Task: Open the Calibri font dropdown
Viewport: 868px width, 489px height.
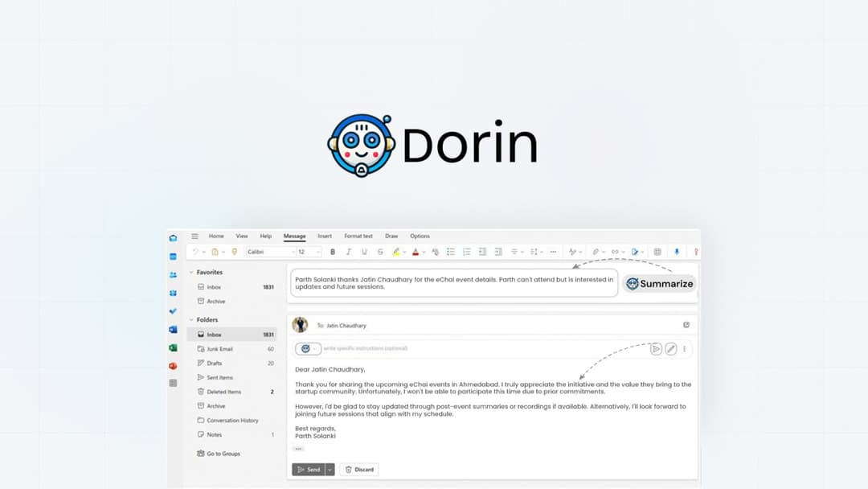Action: [x=273, y=251]
